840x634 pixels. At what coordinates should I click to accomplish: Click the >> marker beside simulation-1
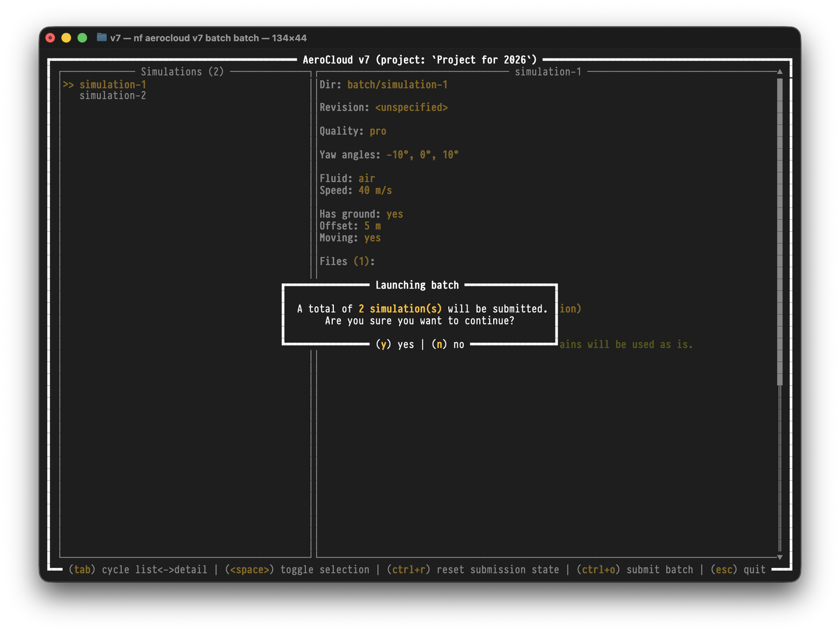(x=68, y=85)
